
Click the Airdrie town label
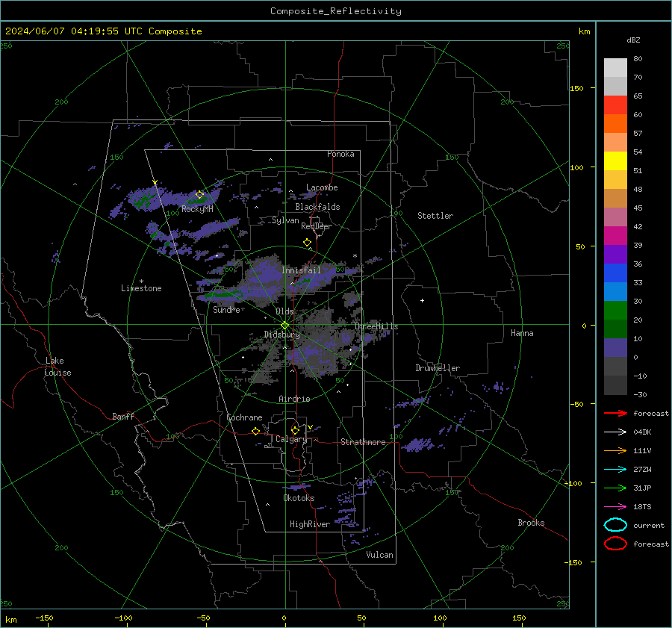(x=294, y=399)
